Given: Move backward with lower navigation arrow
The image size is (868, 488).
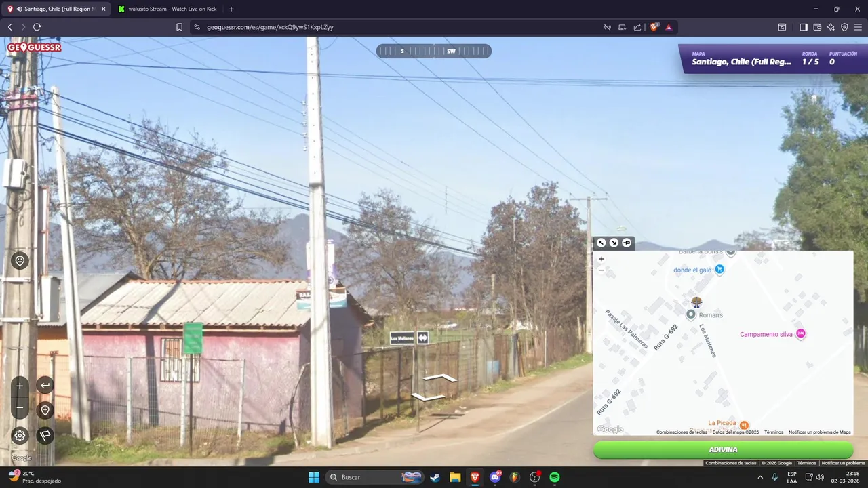Looking at the screenshot, I should click(x=428, y=396).
